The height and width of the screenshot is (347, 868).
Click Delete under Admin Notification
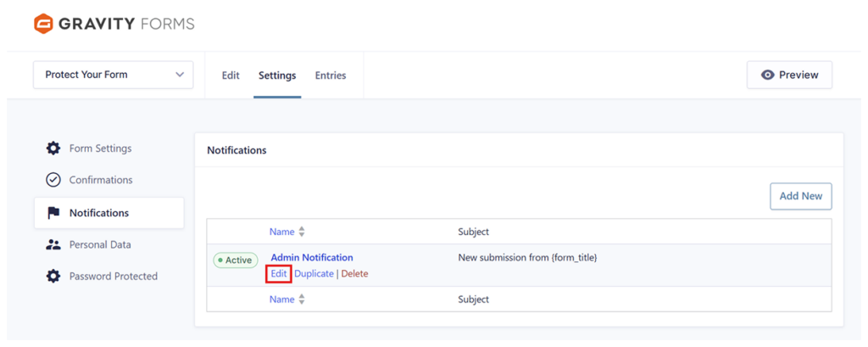[x=354, y=274]
